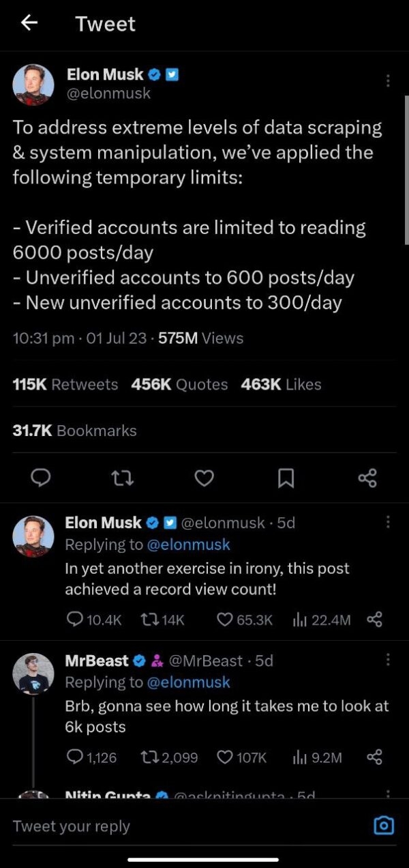Screen dimensions: 409x868
Task: Tap the Tweet your reply field
Action: 170,826
